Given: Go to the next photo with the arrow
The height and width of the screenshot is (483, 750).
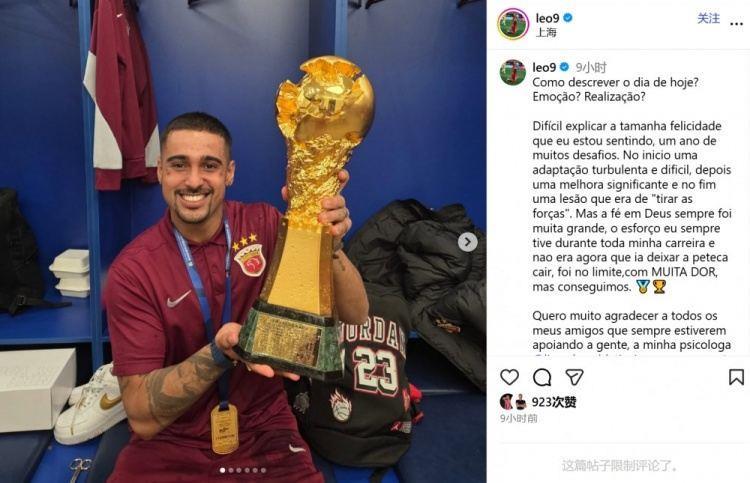Looking at the screenshot, I should [467, 242].
